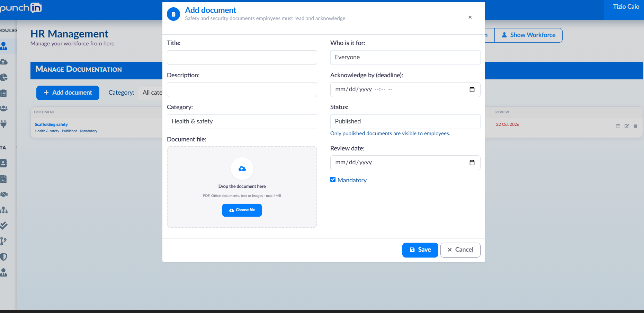Open the deadline calendar picker icon

click(472, 89)
